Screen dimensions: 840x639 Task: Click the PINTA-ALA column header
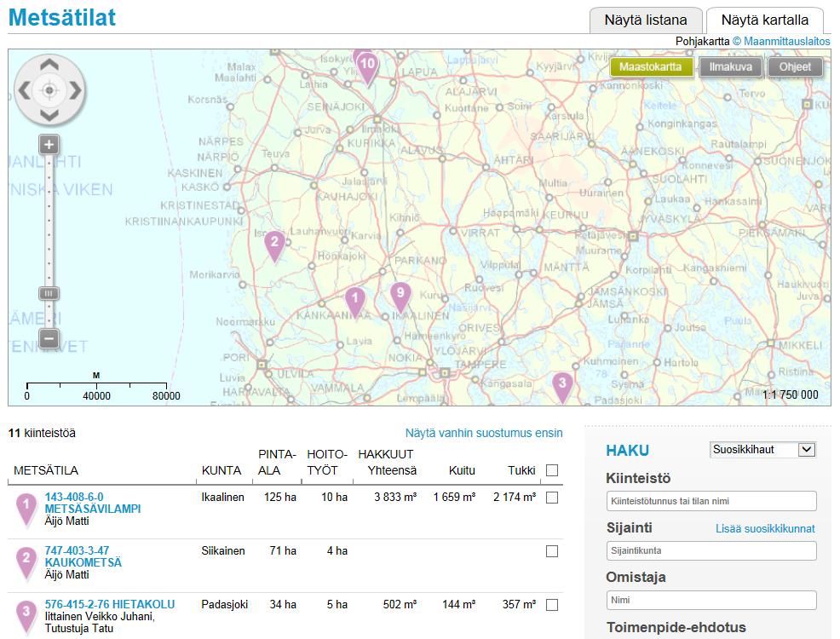pyautogui.click(x=277, y=463)
